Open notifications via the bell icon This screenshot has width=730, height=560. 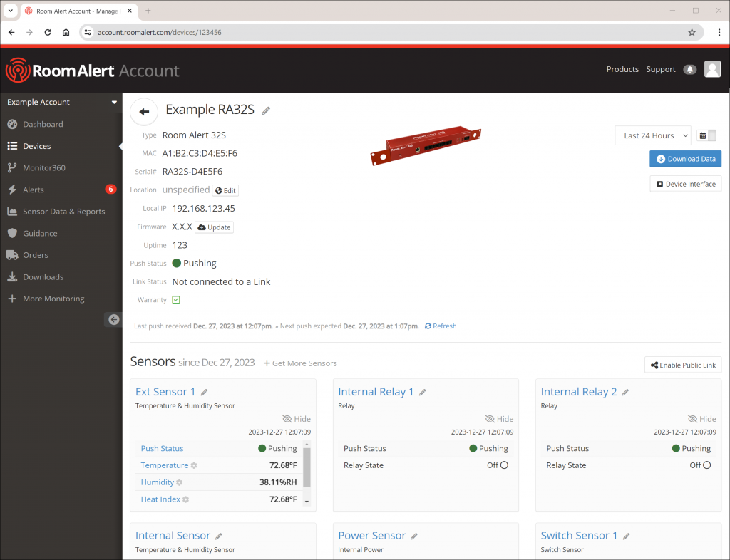click(689, 69)
